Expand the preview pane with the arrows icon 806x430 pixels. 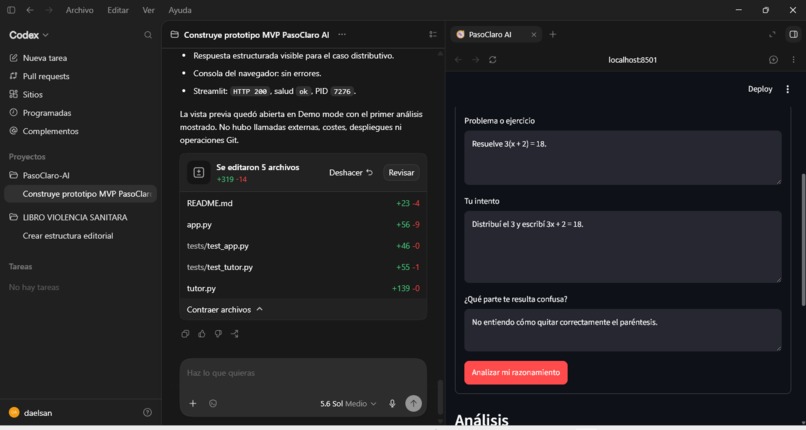[x=772, y=34]
